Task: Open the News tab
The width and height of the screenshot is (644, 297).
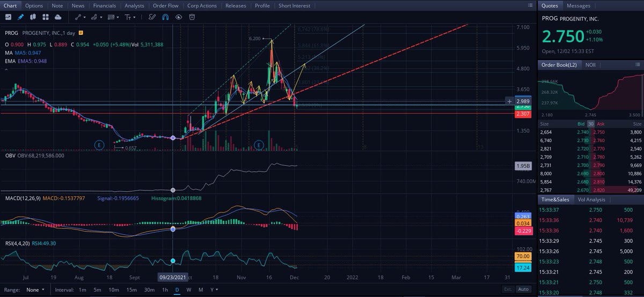Action: tap(78, 5)
